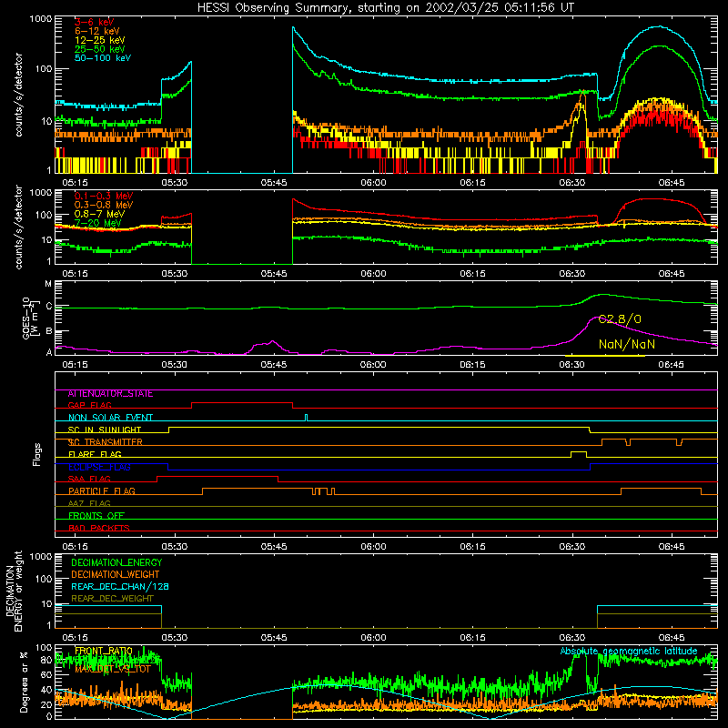Select the NON_SOLAR_EVENT flag label
Image resolution: width=728 pixels, height=728 pixels.
pos(110,418)
